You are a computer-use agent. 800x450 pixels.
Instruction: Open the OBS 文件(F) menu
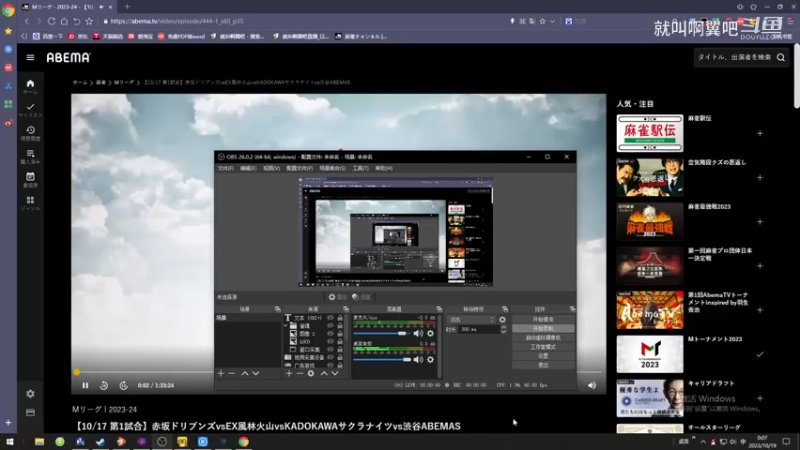226,168
